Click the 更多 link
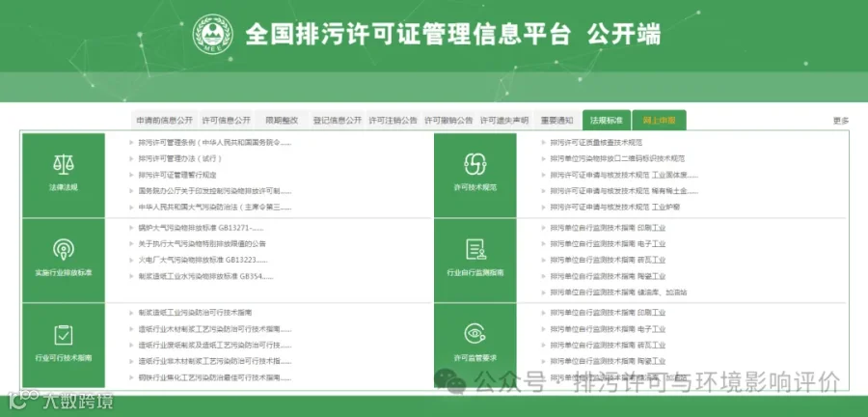Image resolution: width=868 pixels, height=417 pixels. click(841, 121)
